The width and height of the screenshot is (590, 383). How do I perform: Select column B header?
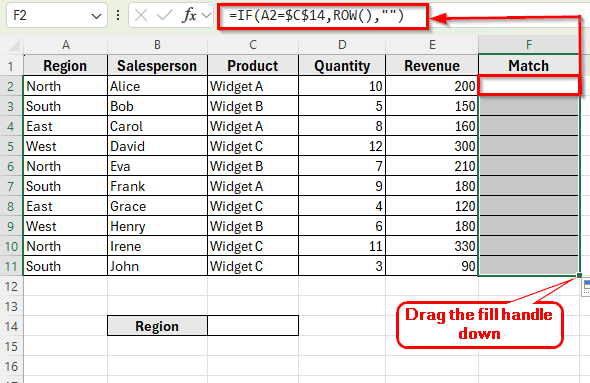tap(157, 45)
